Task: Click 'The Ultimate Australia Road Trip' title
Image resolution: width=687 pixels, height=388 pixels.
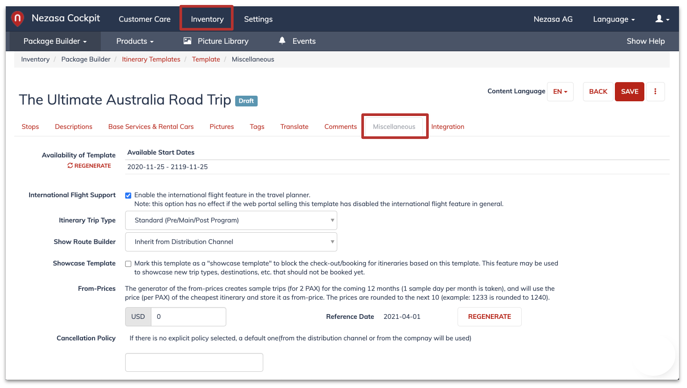Action: coord(125,100)
